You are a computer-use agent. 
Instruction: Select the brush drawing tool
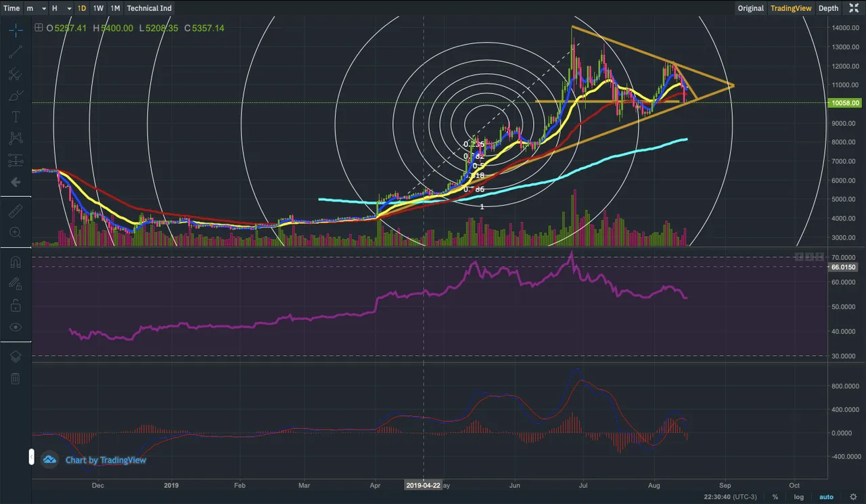click(x=16, y=96)
